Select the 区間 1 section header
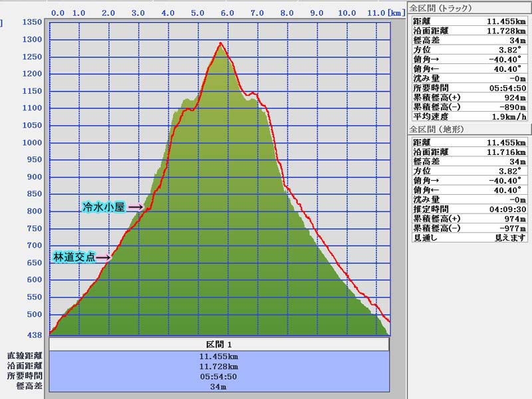Image resolution: width=532 pixels, height=399 pixels. [219, 344]
